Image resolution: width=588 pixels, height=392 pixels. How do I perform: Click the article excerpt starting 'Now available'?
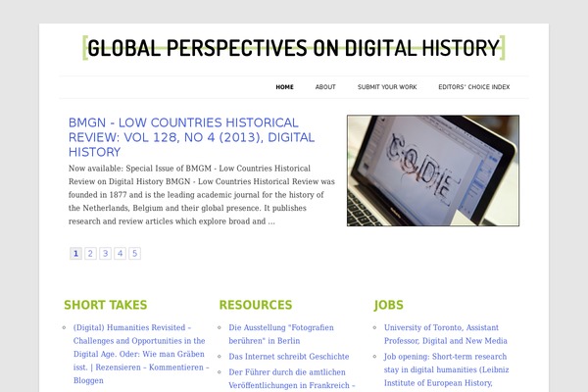pyautogui.click(x=201, y=195)
